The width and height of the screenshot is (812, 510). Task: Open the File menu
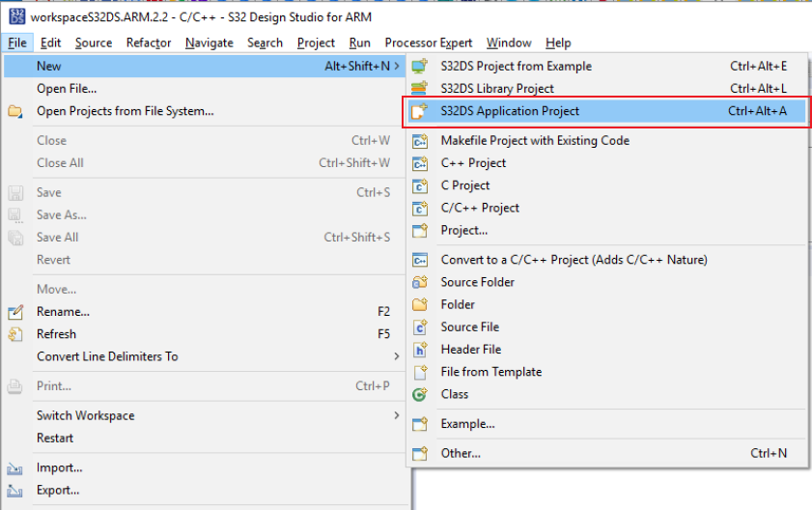click(x=17, y=42)
